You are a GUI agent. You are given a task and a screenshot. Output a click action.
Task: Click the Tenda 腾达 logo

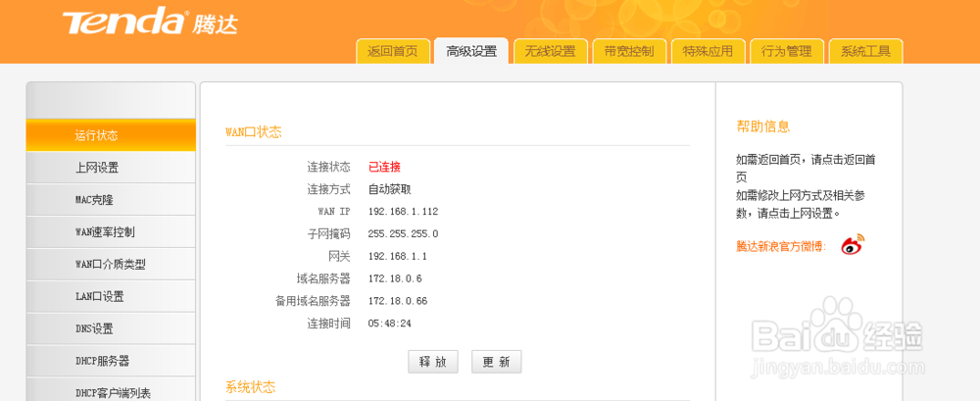[151, 22]
